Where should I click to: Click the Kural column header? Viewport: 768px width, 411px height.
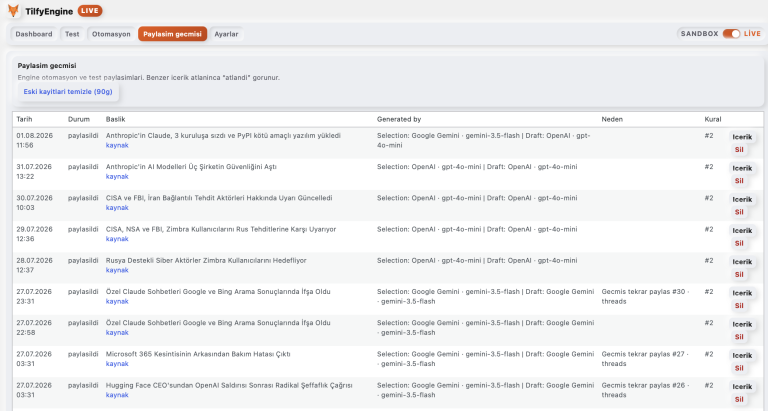pos(713,119)
